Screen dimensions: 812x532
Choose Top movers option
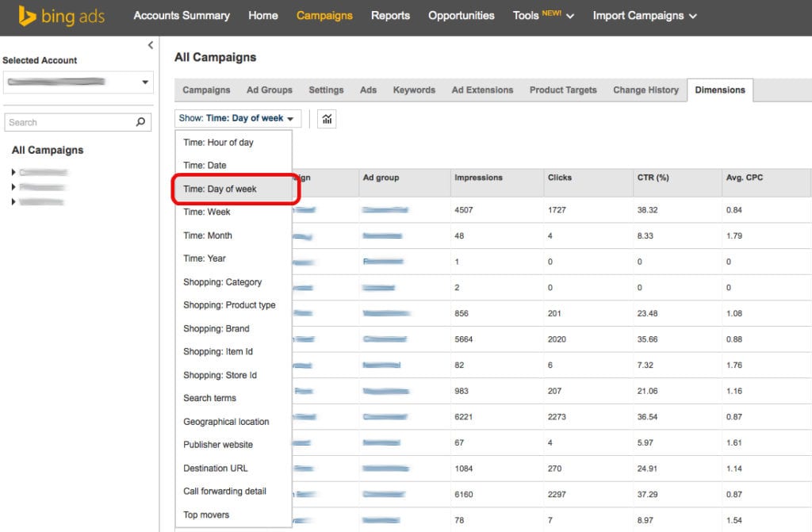point(234,515)
